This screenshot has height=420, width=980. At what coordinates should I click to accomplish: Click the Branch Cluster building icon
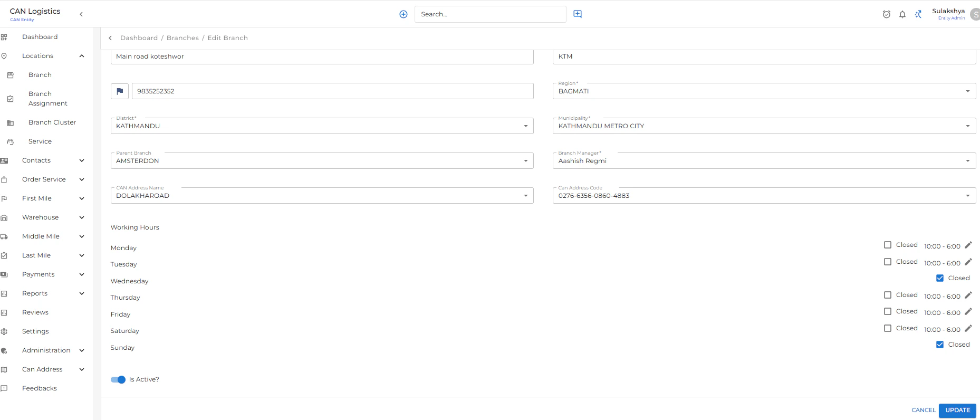(x=10, y=122)
